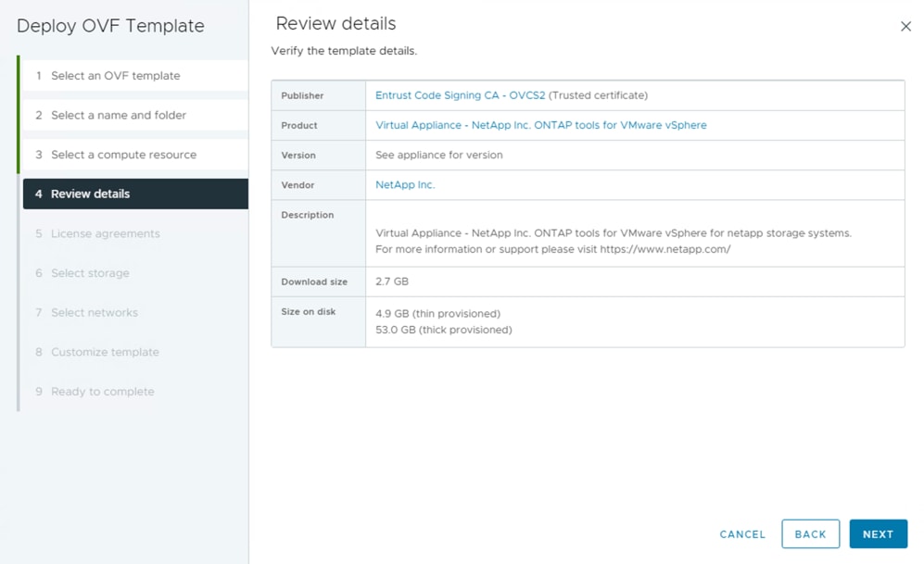Open the Entrust Code Signing CA - OVCS2 link

pyautogui.click(x=460, y=95)
